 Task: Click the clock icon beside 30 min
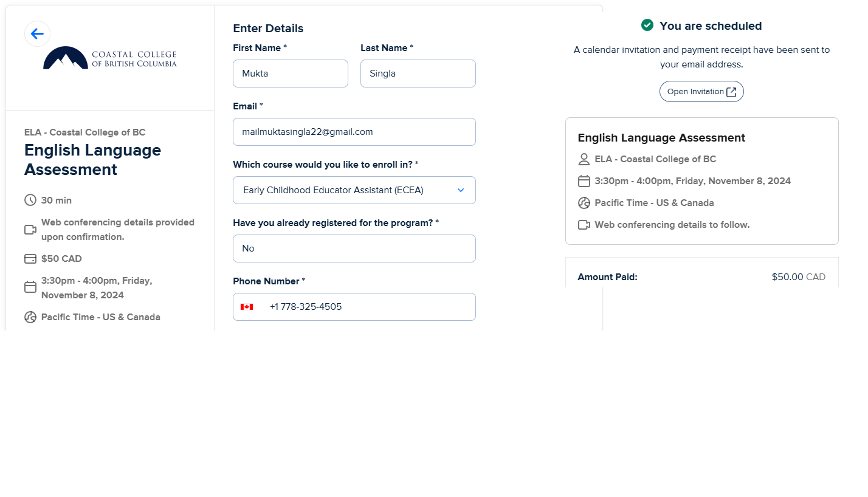(x=30, y=200)
